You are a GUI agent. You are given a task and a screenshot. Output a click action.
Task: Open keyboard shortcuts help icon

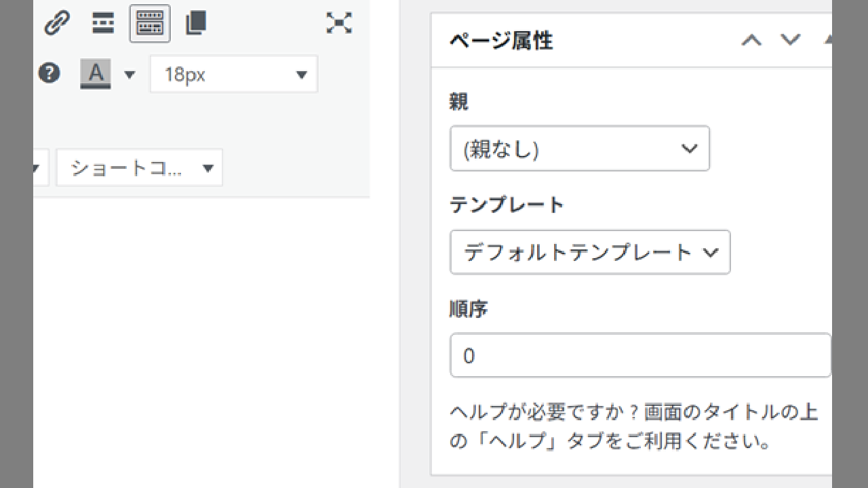49,73
